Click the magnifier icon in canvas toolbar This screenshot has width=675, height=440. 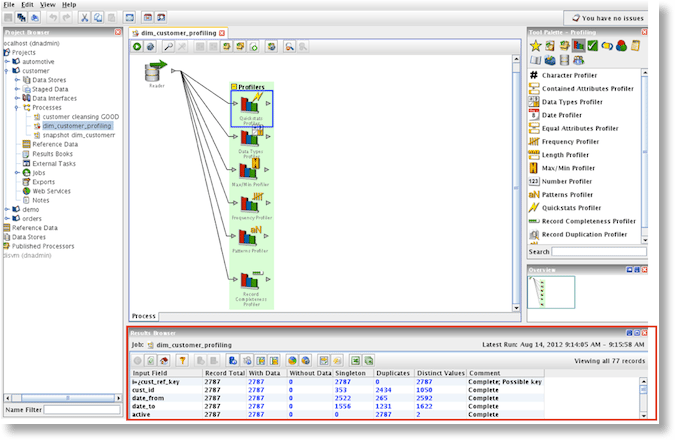[x=169, y=46]
